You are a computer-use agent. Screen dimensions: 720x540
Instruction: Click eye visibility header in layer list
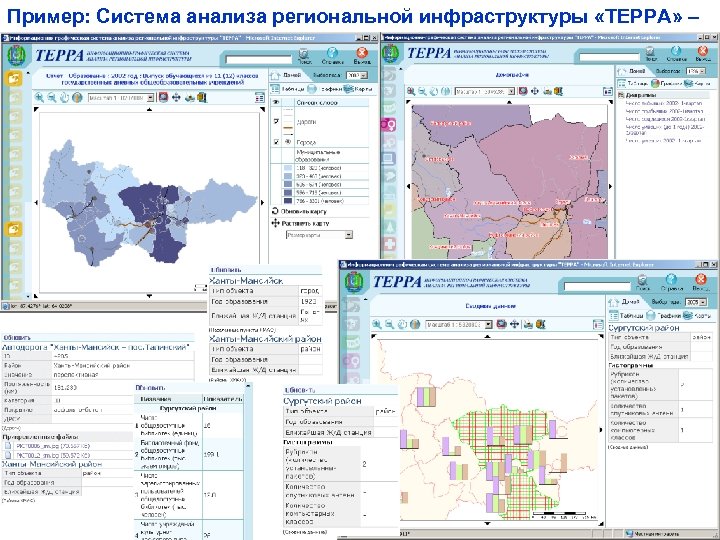click(x=276, y=102)
